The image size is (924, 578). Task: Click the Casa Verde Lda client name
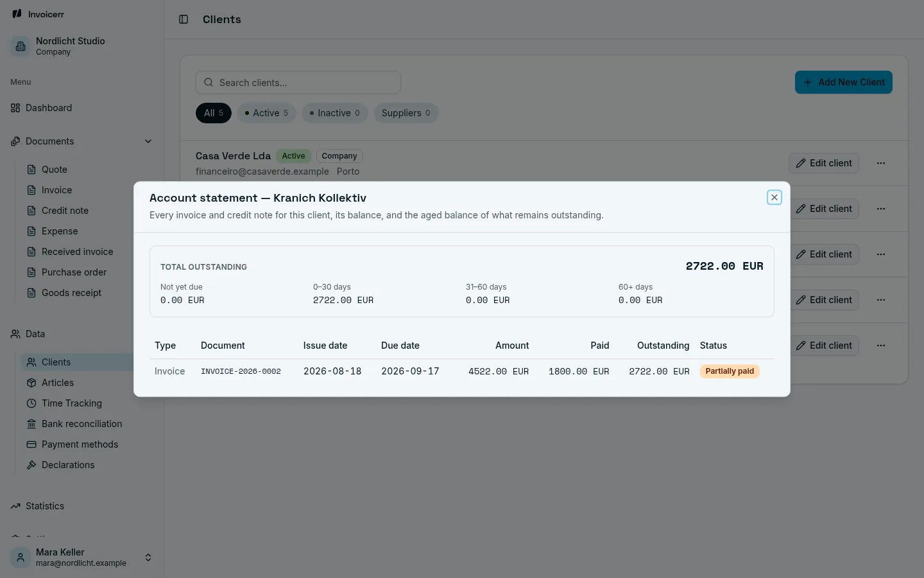point(233,156)
